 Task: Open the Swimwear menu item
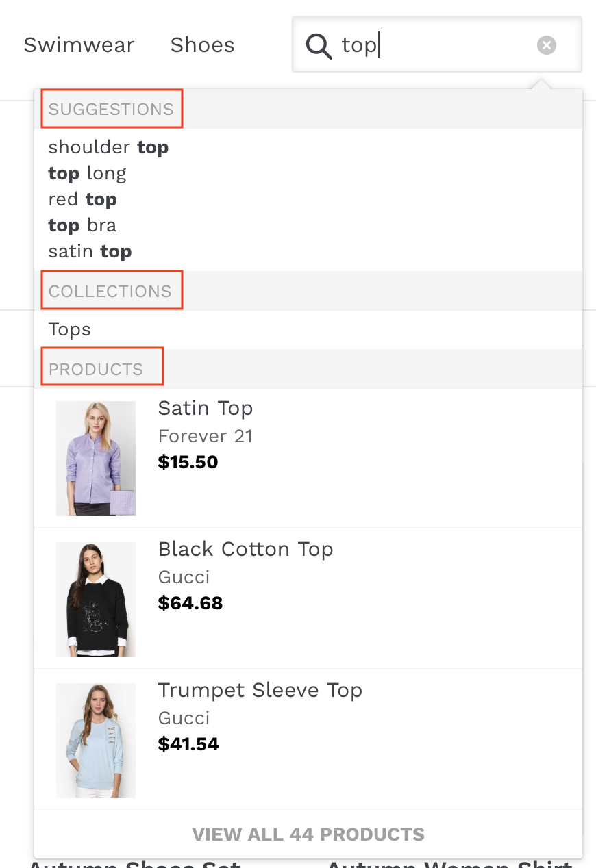(79, 45)
